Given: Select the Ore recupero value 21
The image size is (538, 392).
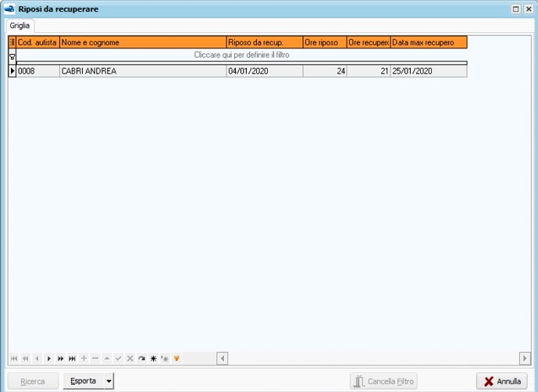Looking at the screenshot, I should pos(369,71).
